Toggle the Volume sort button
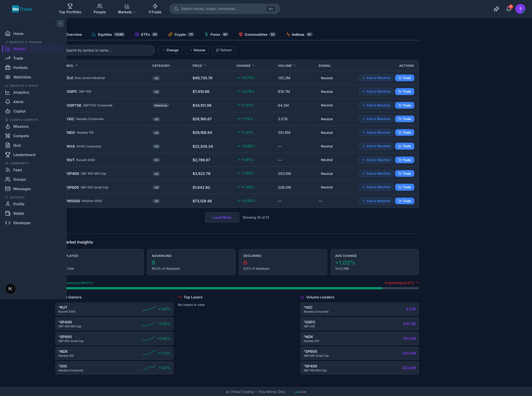This screenshot has height=396, width=532. (197, 50)
